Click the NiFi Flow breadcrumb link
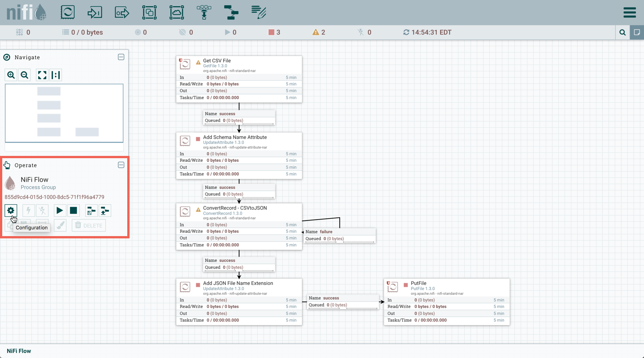Image resolution: width=644 pixels, height=358 pixels. coord(19,351)
